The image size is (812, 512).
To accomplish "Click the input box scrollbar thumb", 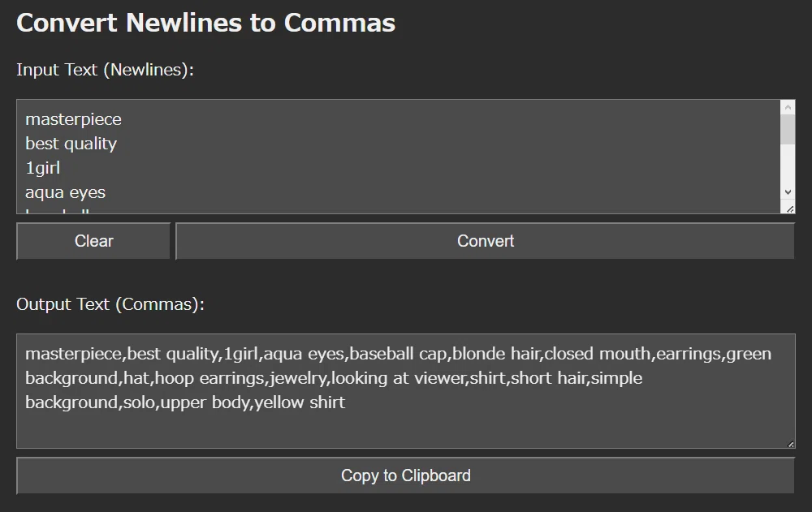I will [x=788, y=130].
